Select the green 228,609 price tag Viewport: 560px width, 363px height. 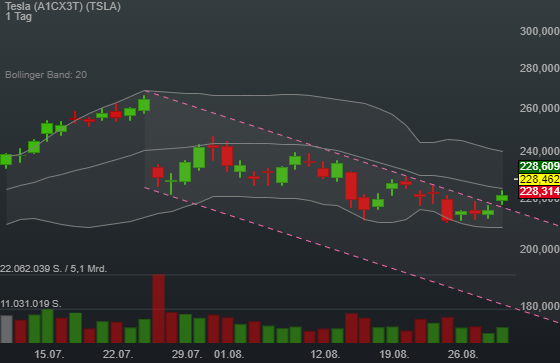(x=539, y=166)
